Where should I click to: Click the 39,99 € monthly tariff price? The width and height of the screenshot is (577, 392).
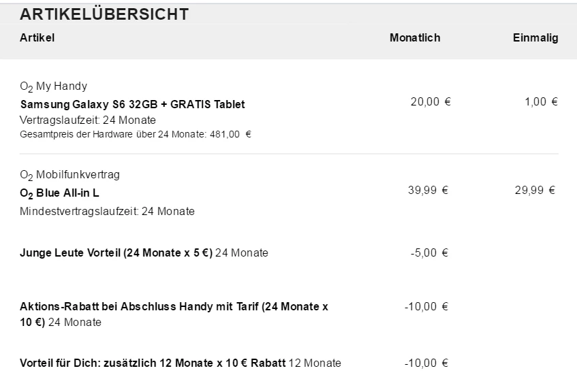pyautogui.click(x=428, y=191)
